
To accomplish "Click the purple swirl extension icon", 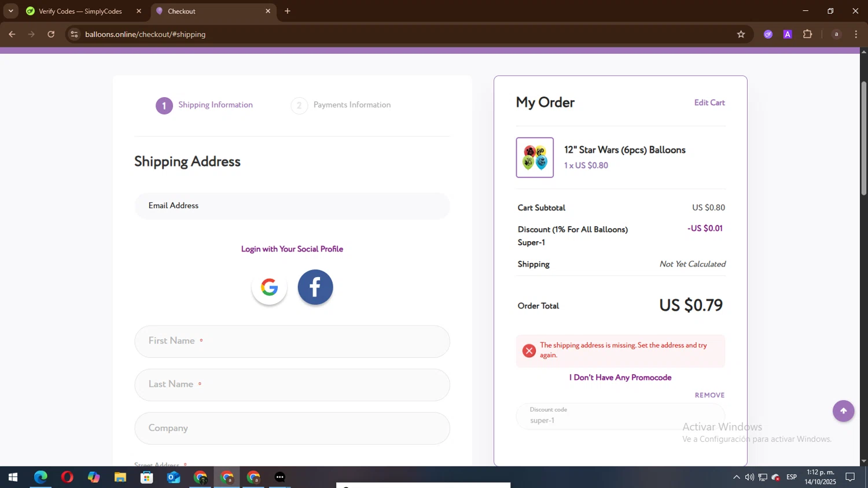I will click(x=768, y=34).
